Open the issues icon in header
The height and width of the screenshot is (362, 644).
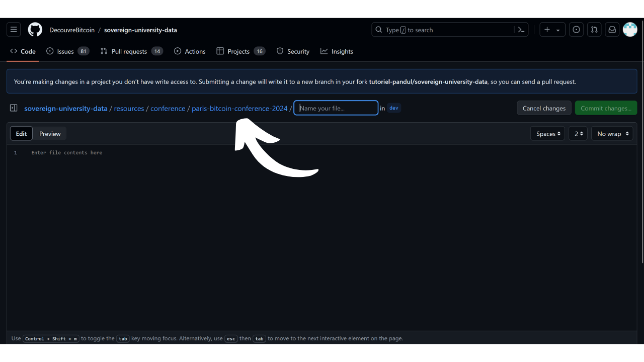576,30
